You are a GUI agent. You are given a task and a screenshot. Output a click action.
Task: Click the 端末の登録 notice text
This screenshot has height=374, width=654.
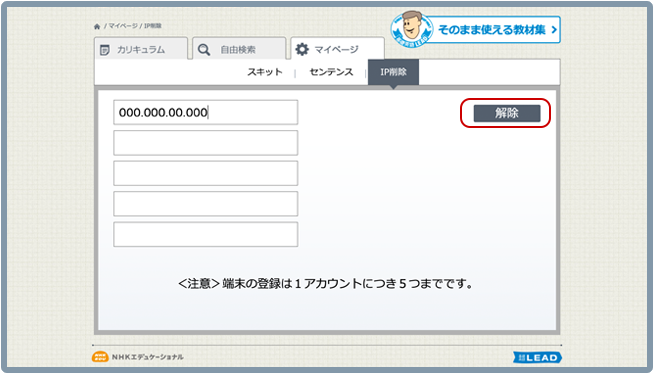click(x=325, y=284)
